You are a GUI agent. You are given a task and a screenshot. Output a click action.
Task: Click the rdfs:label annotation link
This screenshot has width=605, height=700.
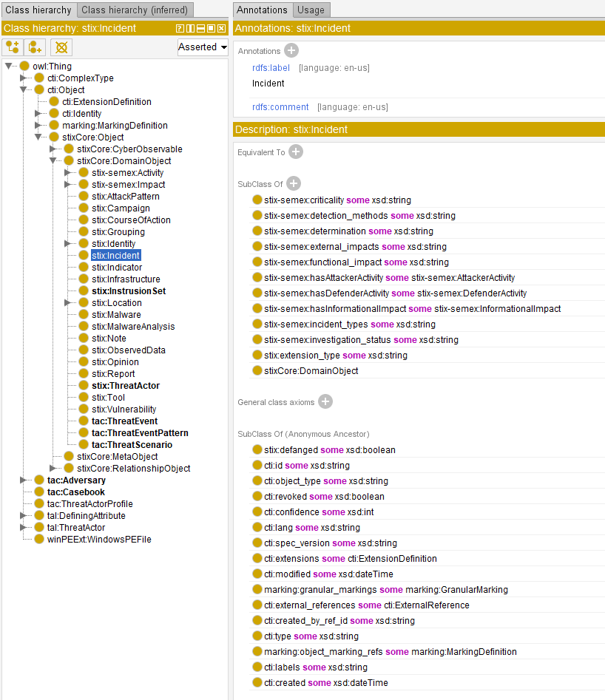[x=269, y=67]
